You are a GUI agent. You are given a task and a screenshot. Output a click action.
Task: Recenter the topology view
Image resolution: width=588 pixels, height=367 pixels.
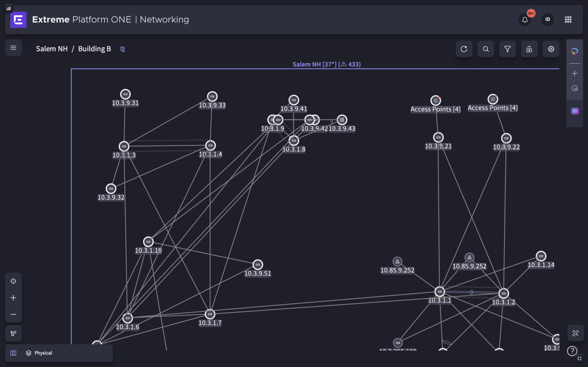coord(13,281)
